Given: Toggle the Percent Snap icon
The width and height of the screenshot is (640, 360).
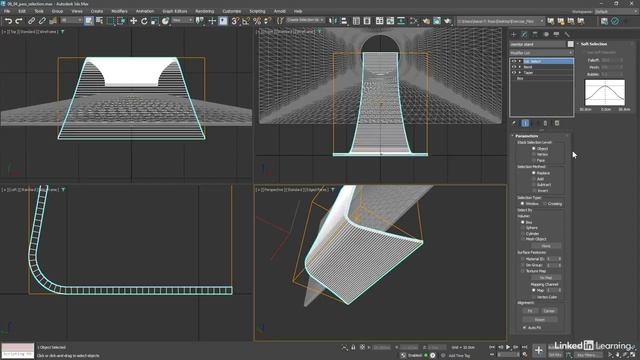Looking at the screenshot, I should 257,21.
